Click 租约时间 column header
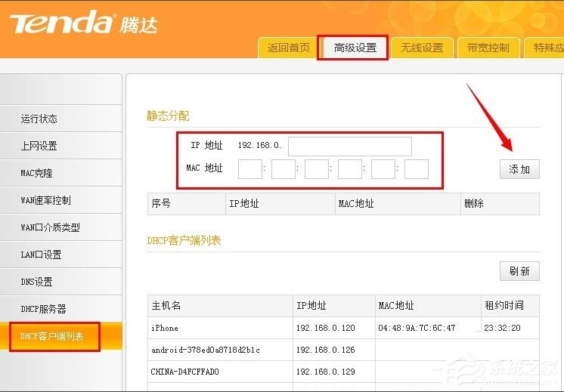The height and width of the screenshot is (392, 564). 510,306
